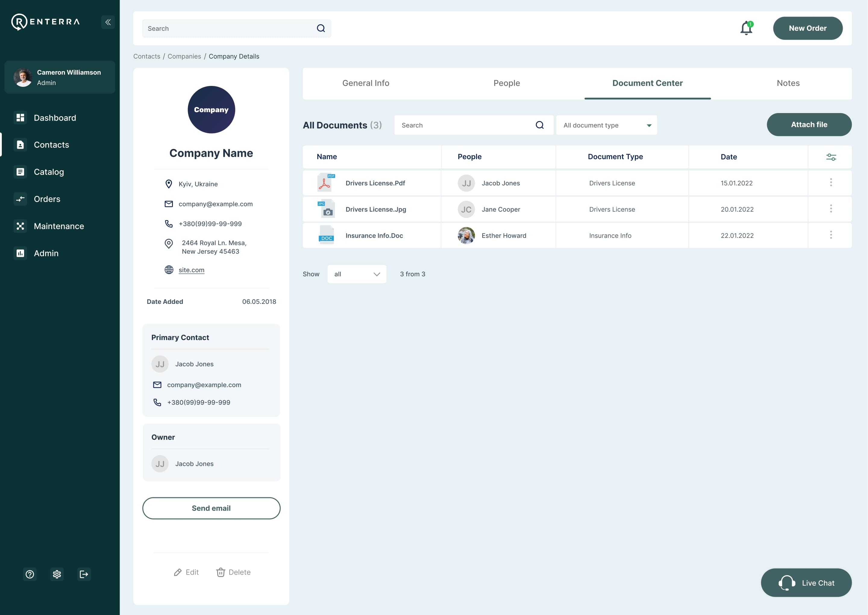
Task: Go to Companies breadcrumb
Action: (x=184, y=56)
